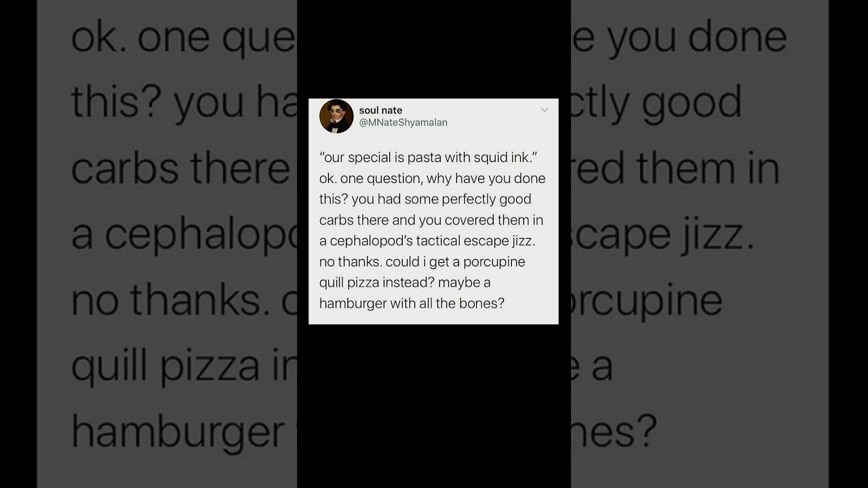
Task: Click the tweet line starting 'ok. one question'
Action: point(433,178)
